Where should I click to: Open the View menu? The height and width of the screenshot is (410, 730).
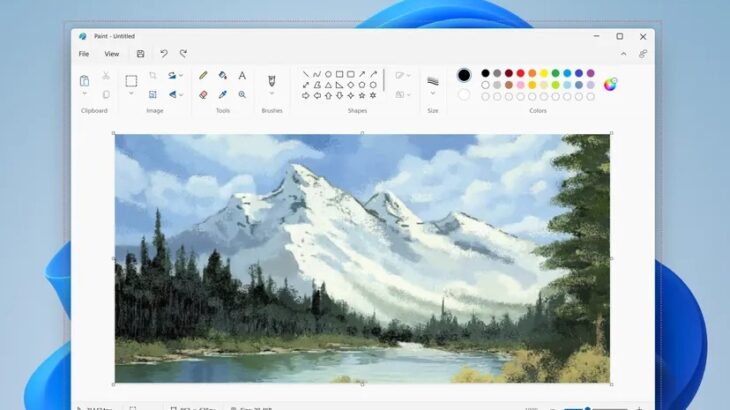(111, 54)
